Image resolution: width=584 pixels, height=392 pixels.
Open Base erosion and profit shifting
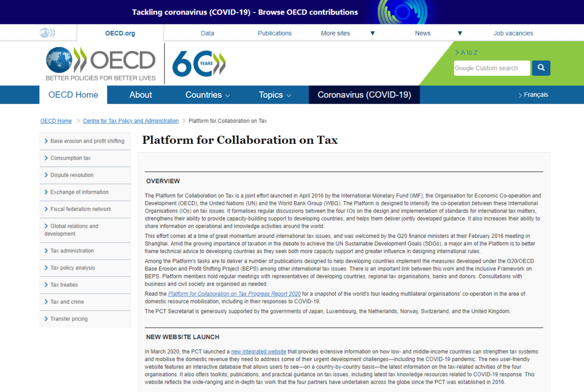[x=85, y=141]
